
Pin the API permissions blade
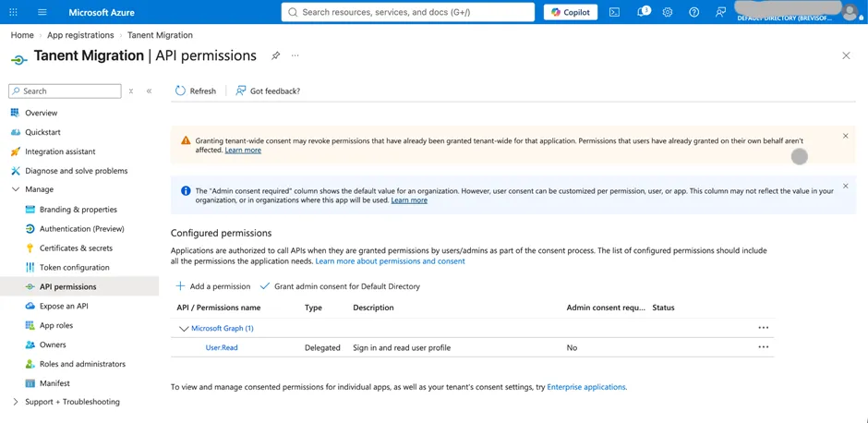pyautogui.click(x=275, y=55)
